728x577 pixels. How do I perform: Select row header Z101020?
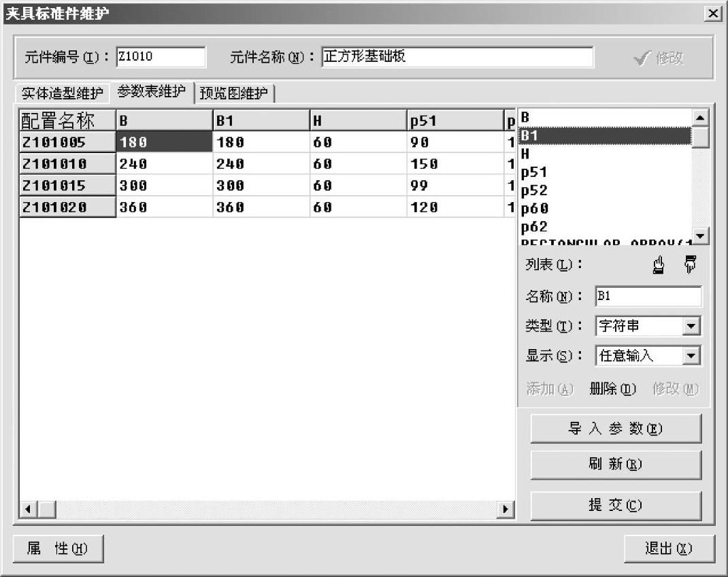(x=67, y=207)
